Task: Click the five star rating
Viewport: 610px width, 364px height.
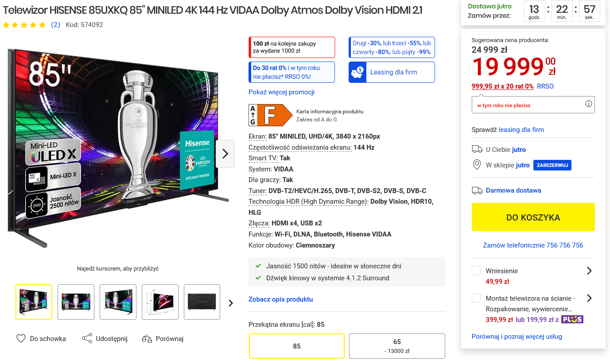Action: (x=24, y=25)
